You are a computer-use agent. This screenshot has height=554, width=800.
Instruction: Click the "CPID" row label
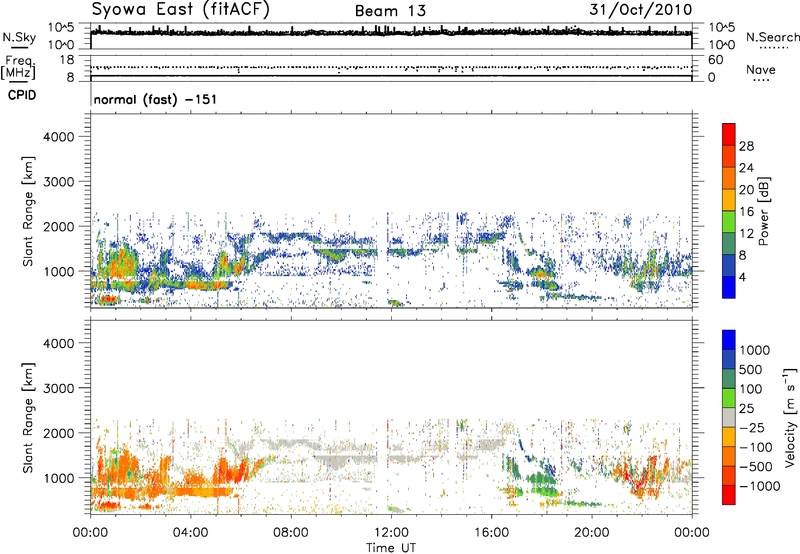click(22, 95)
